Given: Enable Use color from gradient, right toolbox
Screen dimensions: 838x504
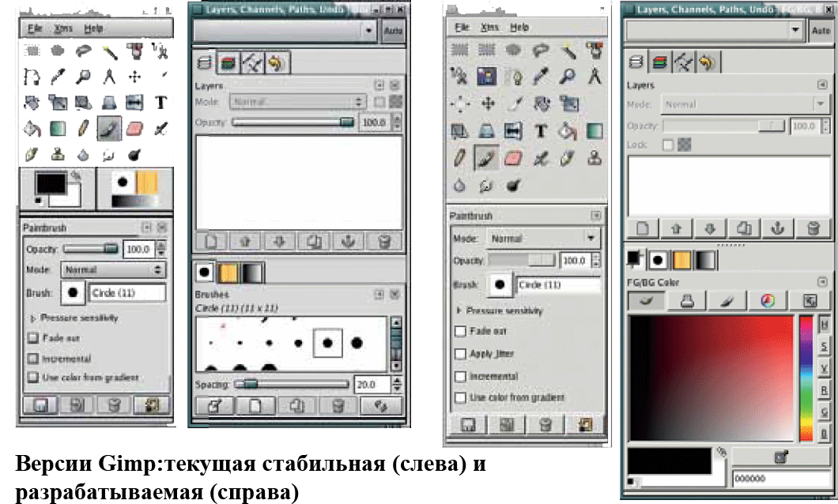Looking at the screenshot, I should (460, 398).
